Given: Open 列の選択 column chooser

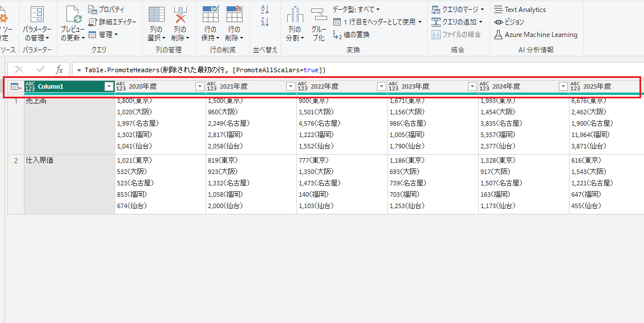Looking at the screenshot, I should click(x=156, y=16).
